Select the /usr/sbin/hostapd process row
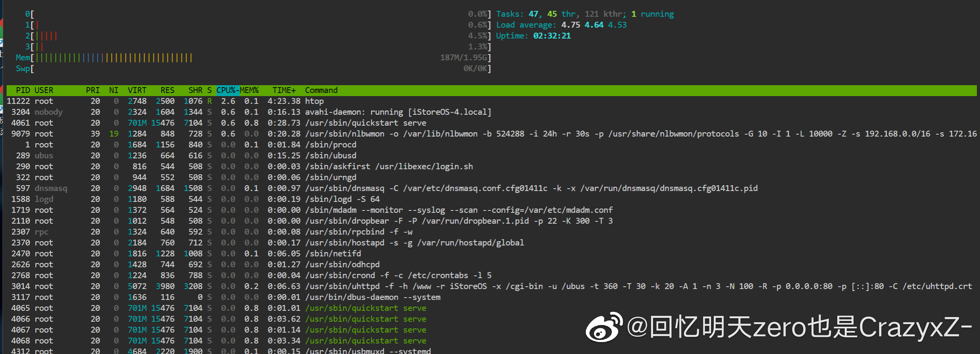The image size is (980, 354). click(414, 243)
